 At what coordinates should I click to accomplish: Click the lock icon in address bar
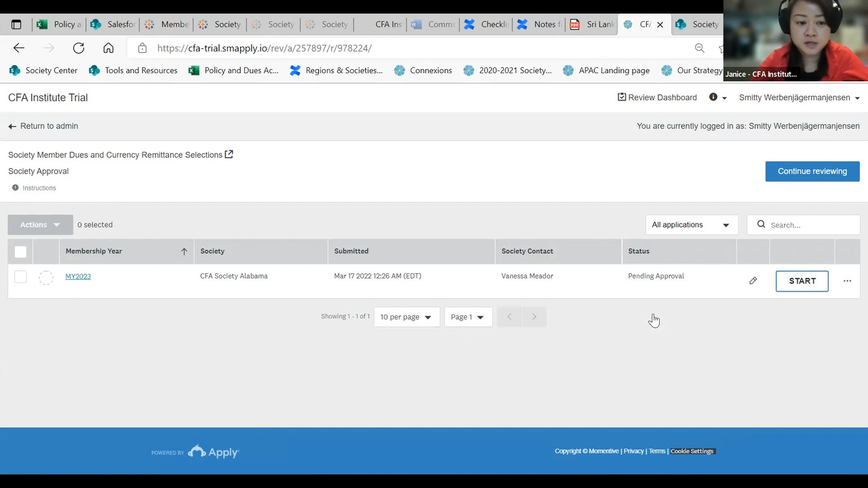point(142,48)
